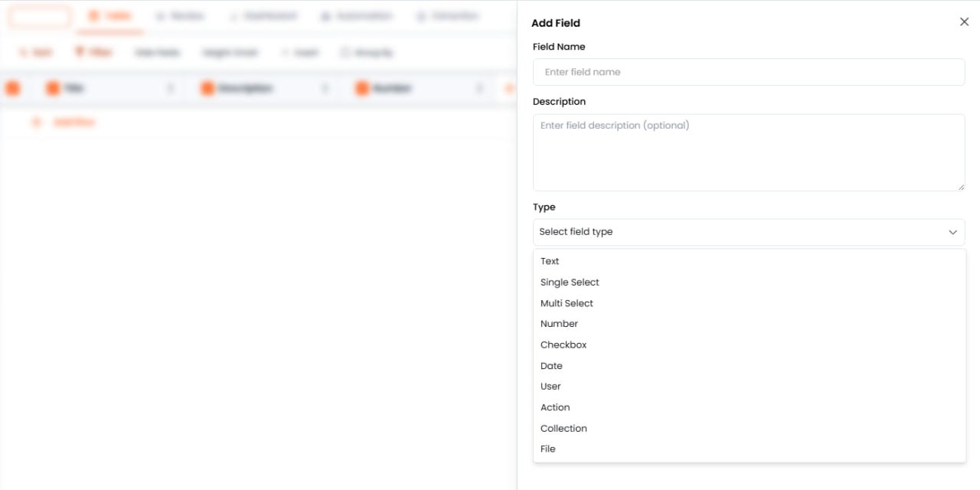980x490 pixels.
Task: Open the Number column options chevron
Action: click(480, 88)
